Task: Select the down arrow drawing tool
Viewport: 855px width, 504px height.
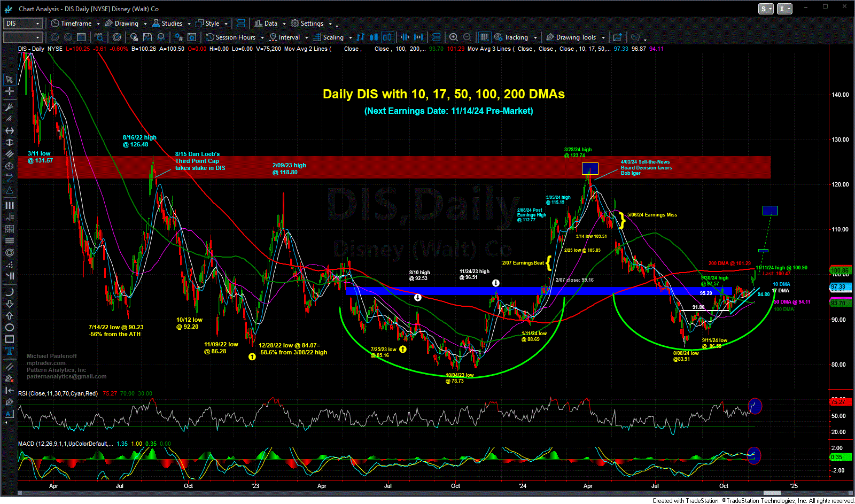Action: (9, 304)
